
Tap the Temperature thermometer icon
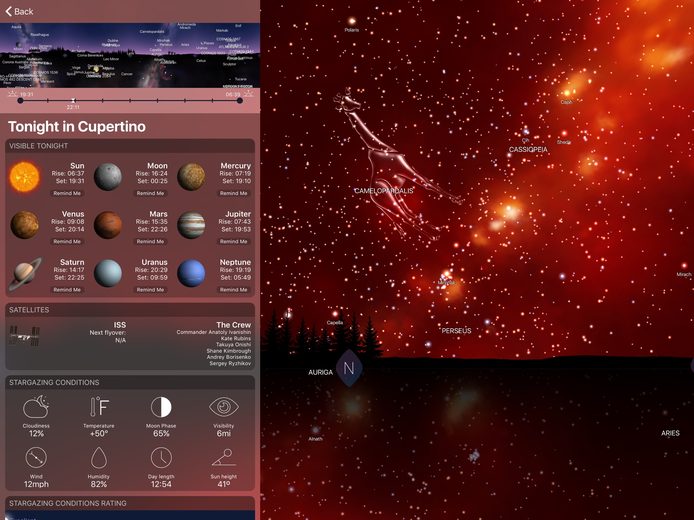pos(99,407)
